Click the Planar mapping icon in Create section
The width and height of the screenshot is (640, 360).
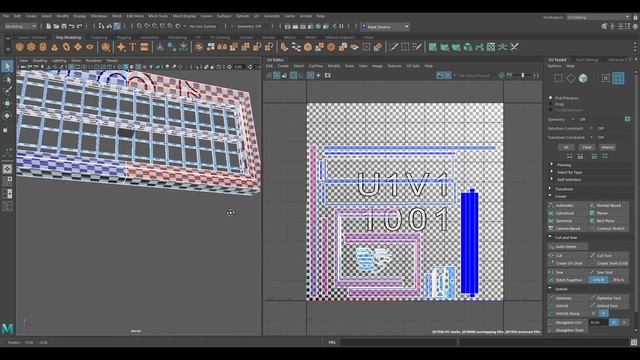pyautogui.click(x=592, y=213)
